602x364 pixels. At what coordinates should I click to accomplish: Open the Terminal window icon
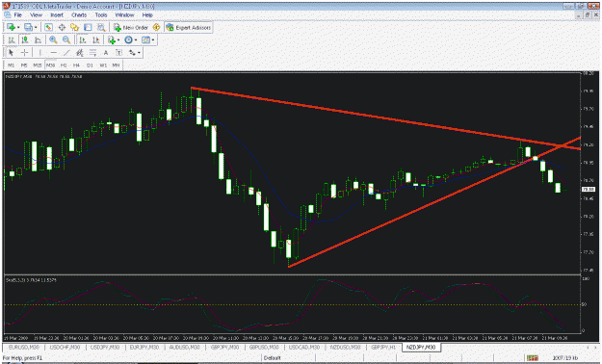click(88, 27)
